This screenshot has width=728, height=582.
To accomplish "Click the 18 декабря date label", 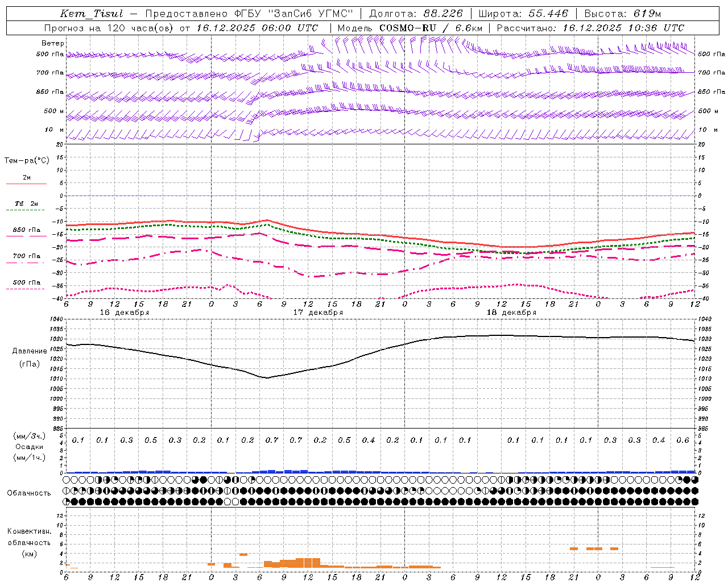I will pyautogui.click(x=511, y=313).
